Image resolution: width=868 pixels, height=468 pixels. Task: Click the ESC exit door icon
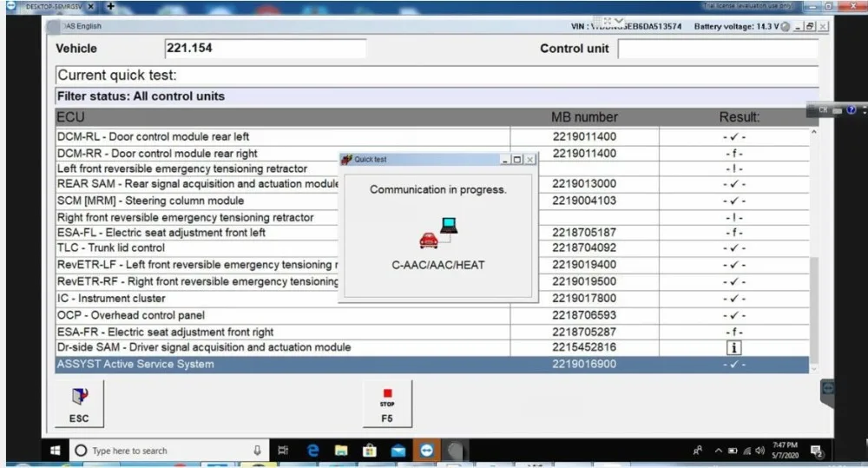click(80, 397)
